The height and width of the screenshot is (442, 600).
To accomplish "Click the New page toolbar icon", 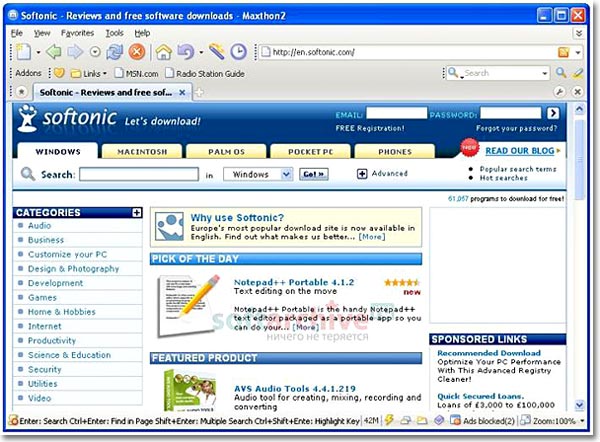I will coord(24,52).
